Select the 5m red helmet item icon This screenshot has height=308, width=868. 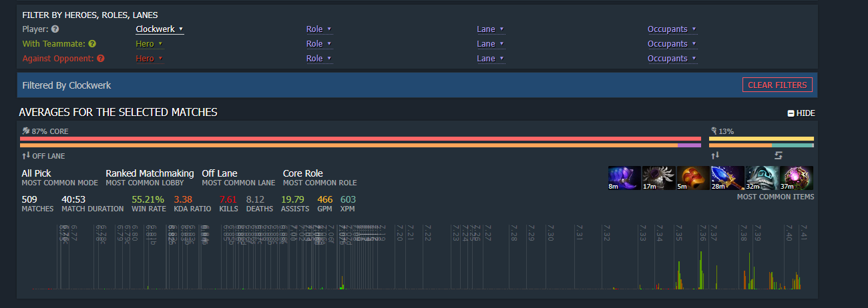[x=692, y=178]
